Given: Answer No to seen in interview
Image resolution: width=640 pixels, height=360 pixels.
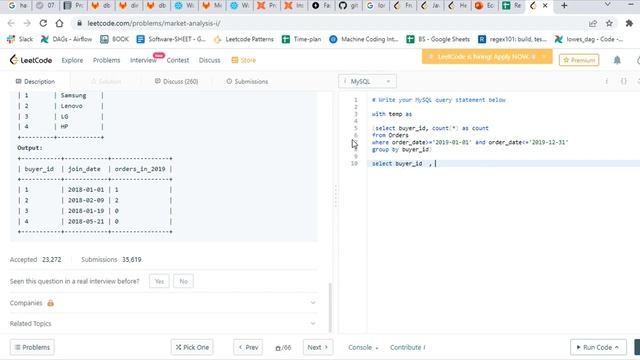Looking at the screenshot, I should click(x=183, y=281).
